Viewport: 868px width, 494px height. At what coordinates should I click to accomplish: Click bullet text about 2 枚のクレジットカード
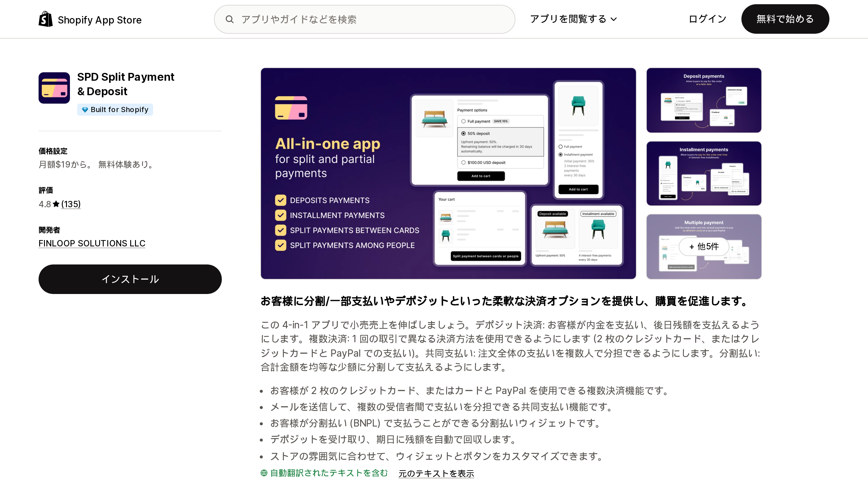coord(470,391)
